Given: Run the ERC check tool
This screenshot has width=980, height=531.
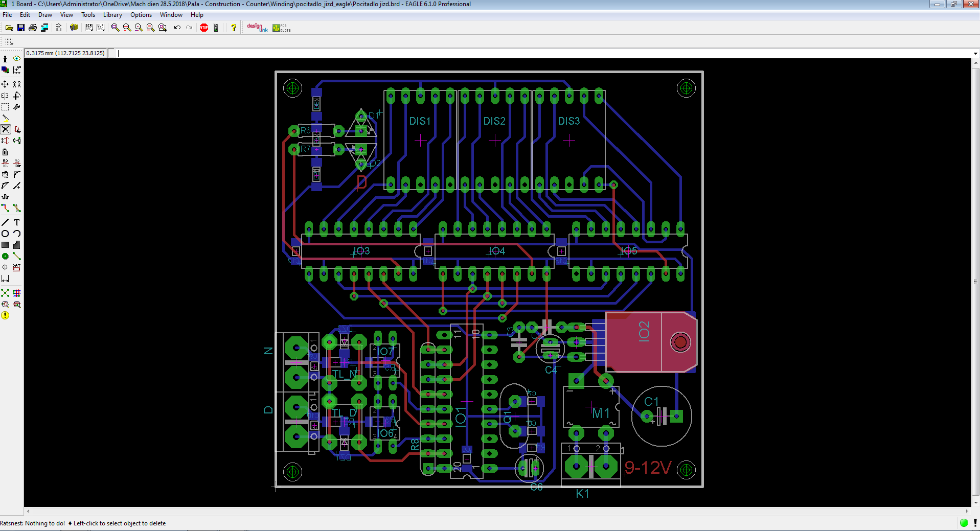Looking at the screenshot, I should coord(5,304).
